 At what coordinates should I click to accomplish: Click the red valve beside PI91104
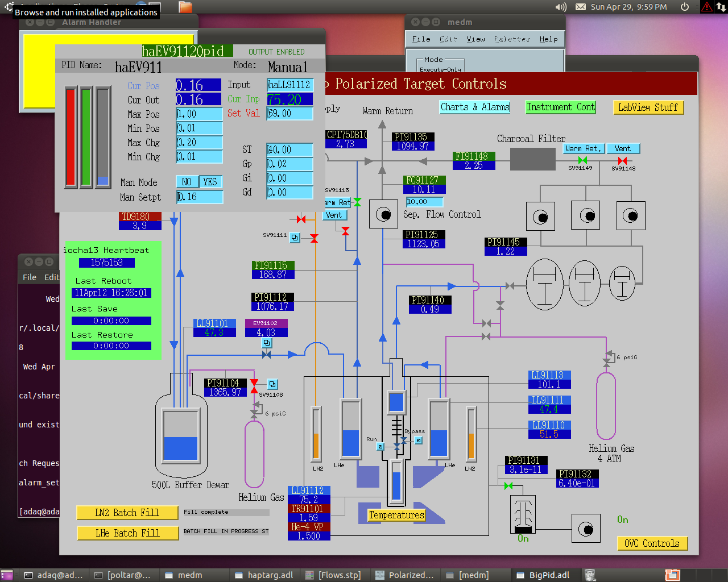[x=254, y=385]
